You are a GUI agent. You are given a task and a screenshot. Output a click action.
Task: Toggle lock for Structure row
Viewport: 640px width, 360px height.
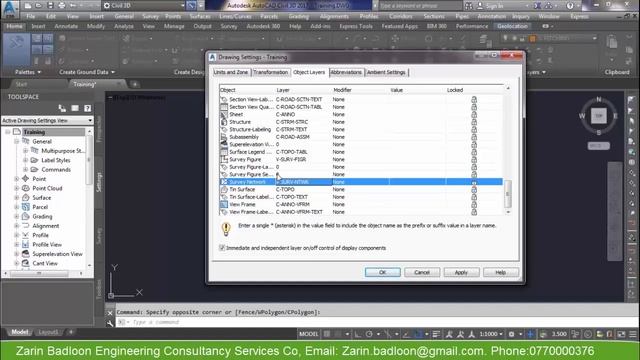click(474, 122)
